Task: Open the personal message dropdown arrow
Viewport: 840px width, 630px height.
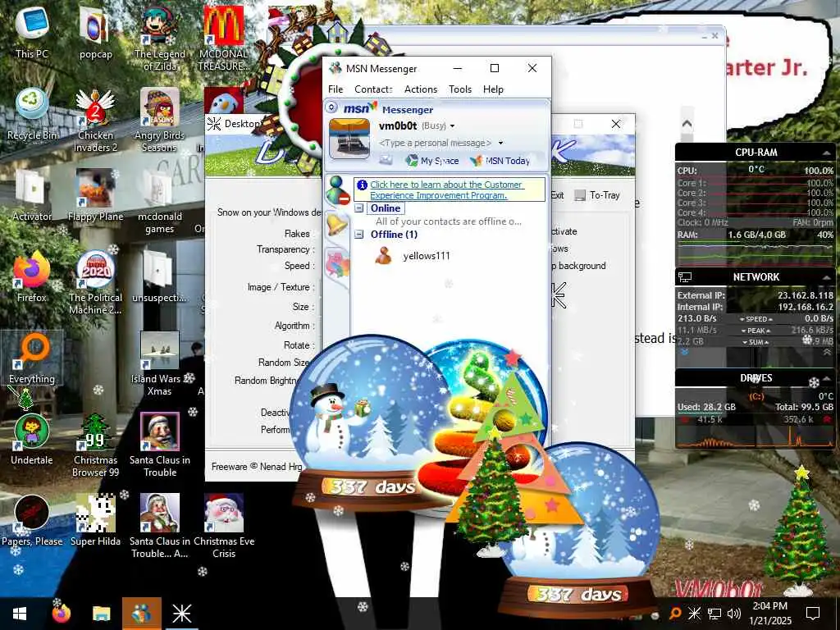Action: 501,143
